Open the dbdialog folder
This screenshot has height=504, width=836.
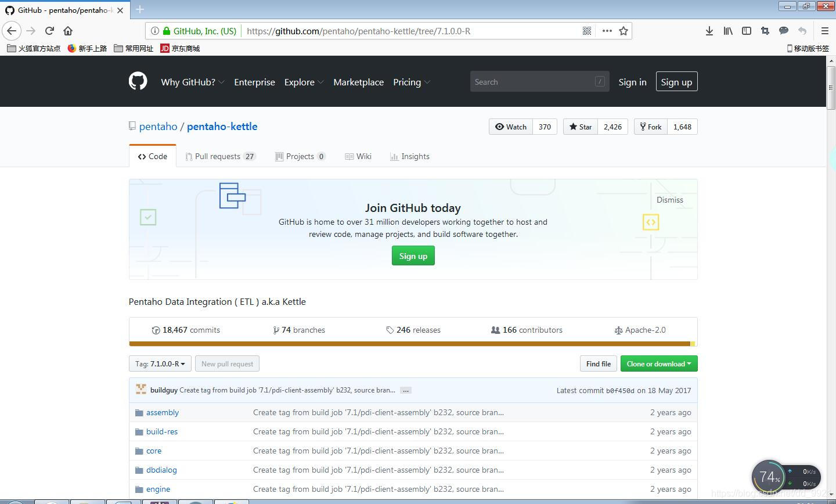tap(161, 470)
